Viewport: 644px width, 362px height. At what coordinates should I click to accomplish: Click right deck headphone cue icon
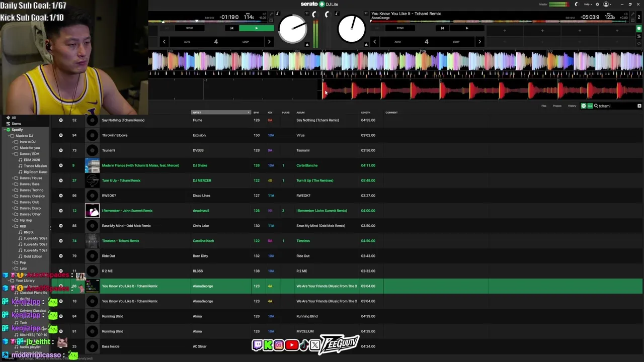tap(327, 14)
